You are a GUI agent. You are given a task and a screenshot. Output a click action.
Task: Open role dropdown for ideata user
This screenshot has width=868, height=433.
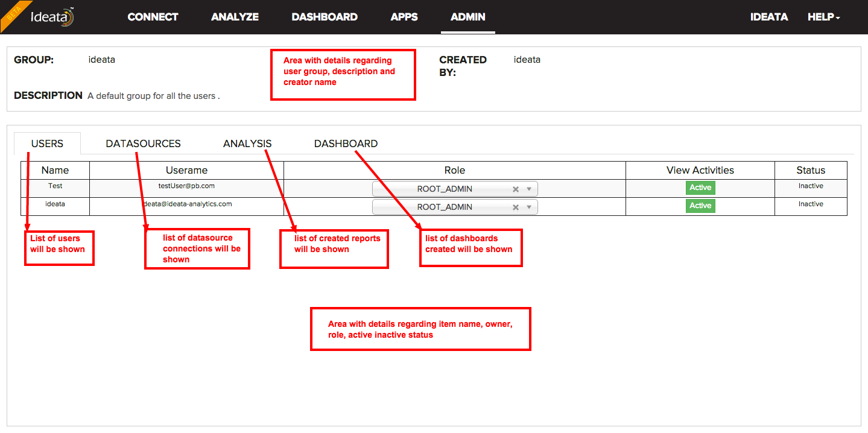(x=455, y=207)
